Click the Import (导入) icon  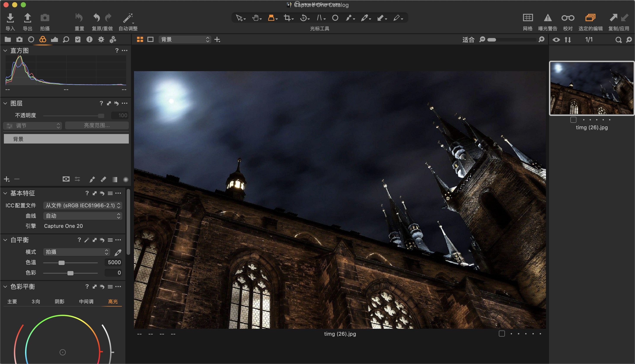(10, 18)
